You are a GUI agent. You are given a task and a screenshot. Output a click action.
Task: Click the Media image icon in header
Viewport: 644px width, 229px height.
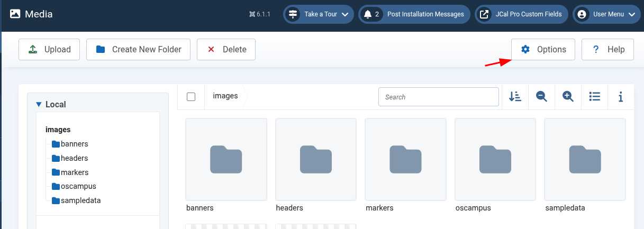(15, 14)
